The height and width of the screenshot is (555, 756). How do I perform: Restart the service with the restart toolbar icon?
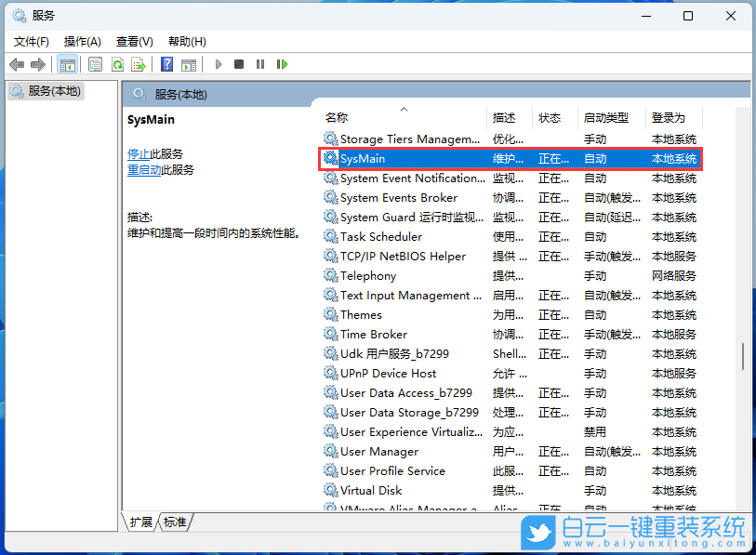tap(283, 64)
